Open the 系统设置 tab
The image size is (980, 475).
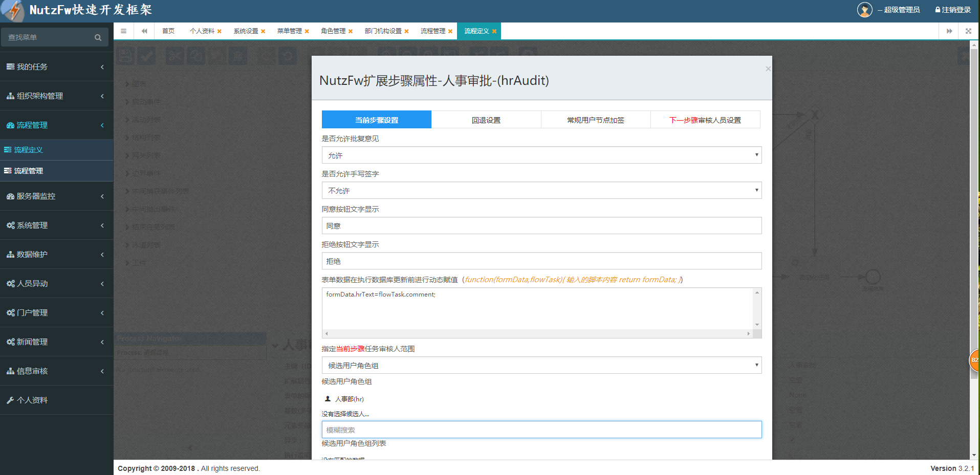(x=246, y=31)
